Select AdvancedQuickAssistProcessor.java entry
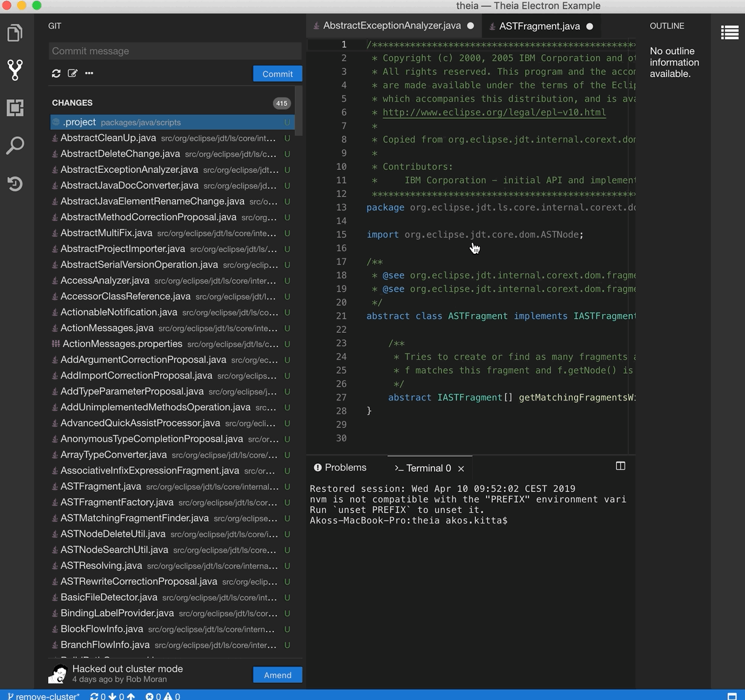Viewport: 745px width, 700px height. [172, 423]
